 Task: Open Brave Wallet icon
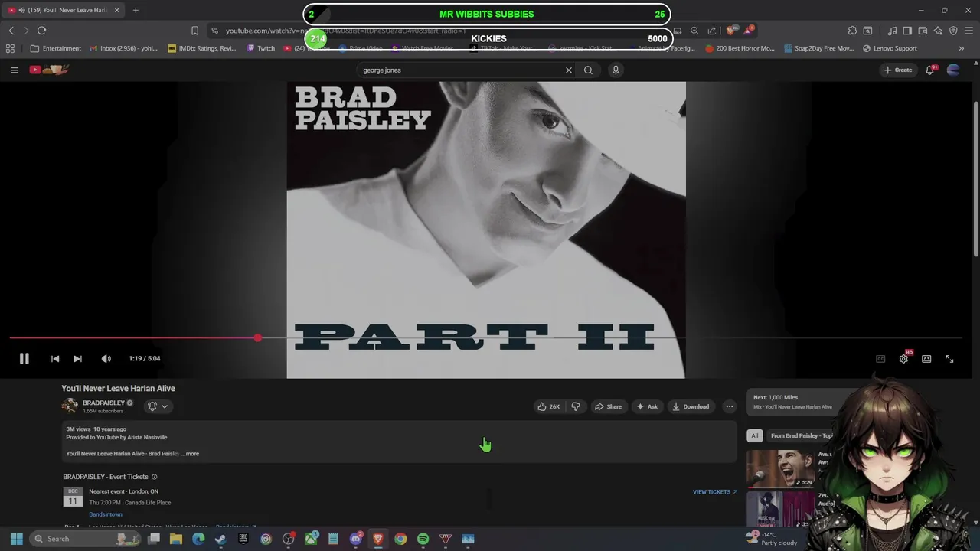click(923, 31)
